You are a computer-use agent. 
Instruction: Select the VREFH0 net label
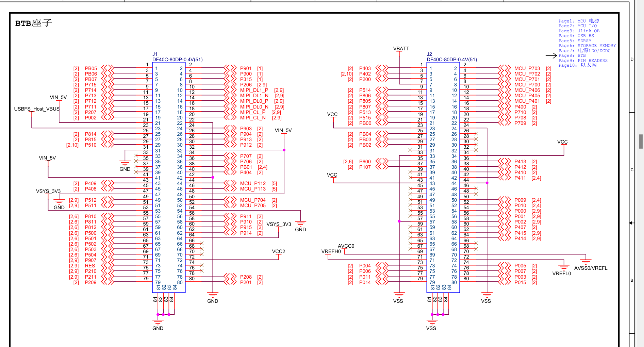331,251
